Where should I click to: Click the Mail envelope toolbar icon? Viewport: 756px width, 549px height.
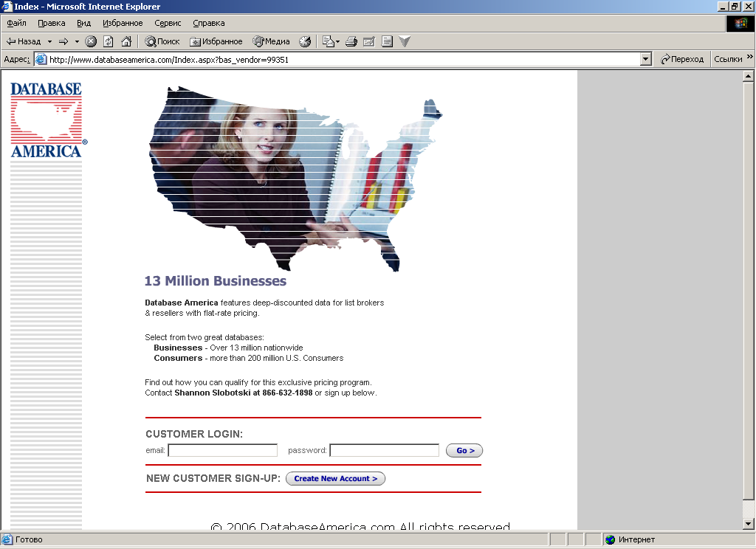[x=329, y=41]
